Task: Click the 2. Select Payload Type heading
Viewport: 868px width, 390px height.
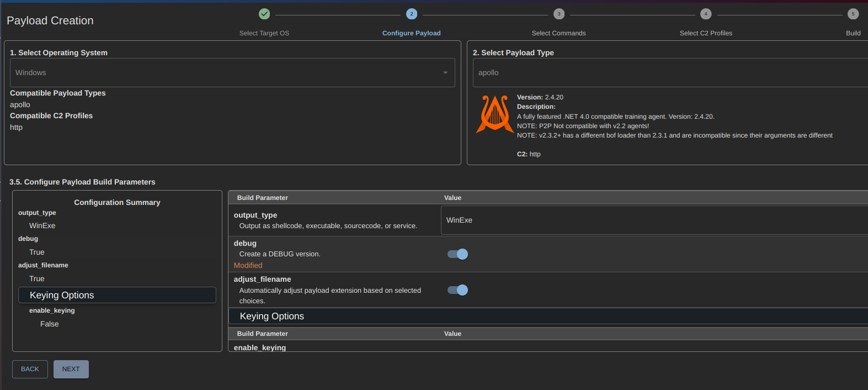Action: [513, 52]
